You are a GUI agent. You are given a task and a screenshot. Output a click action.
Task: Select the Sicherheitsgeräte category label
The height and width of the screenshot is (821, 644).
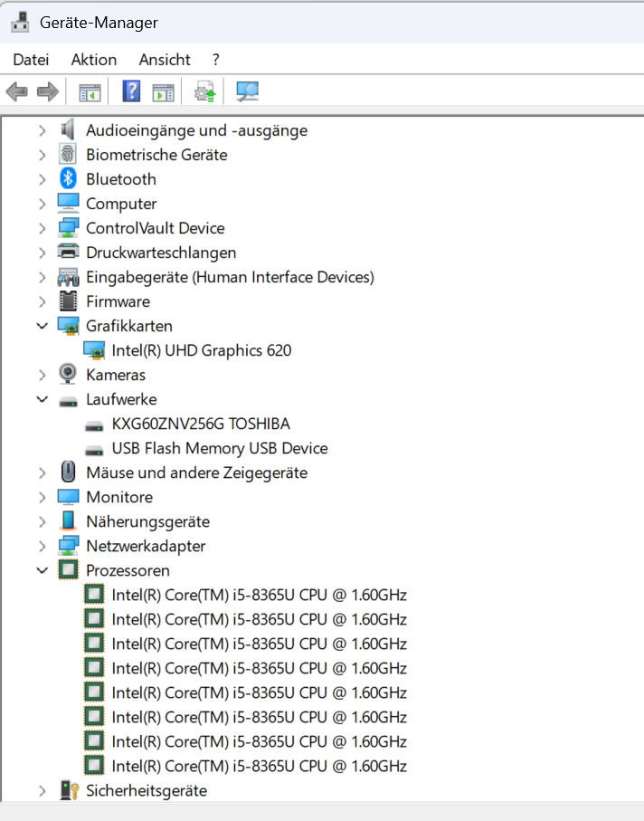click(x=147, y=790)
